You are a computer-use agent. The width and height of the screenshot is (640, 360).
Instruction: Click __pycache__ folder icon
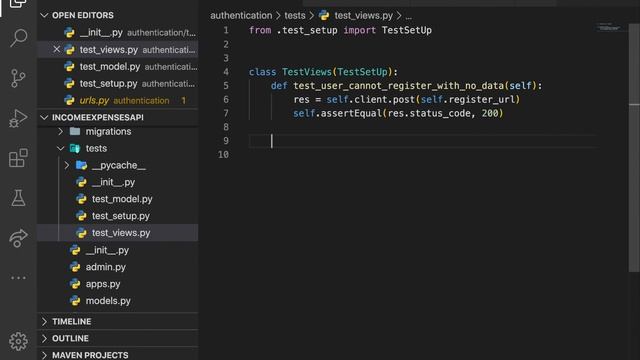81,165
